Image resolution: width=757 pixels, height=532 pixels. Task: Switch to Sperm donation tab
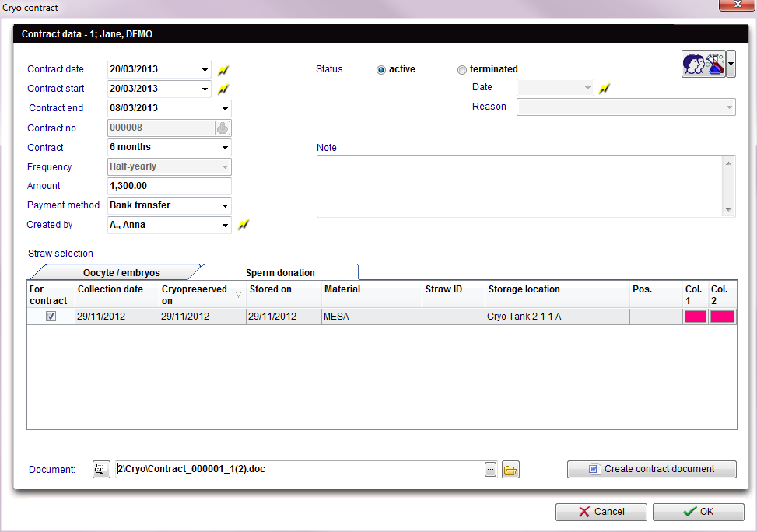[280, 273]
